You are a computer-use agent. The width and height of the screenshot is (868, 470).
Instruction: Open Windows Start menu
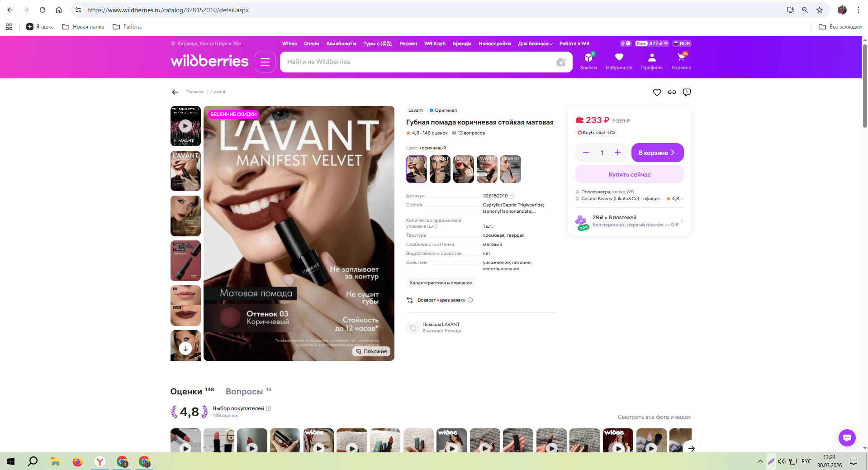[11, 461]
